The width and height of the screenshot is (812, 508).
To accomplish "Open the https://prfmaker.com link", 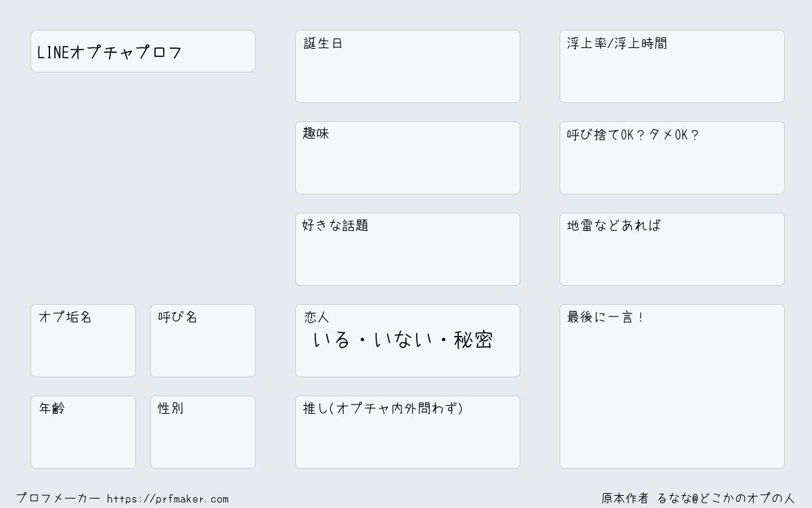I will coord(168,499).
